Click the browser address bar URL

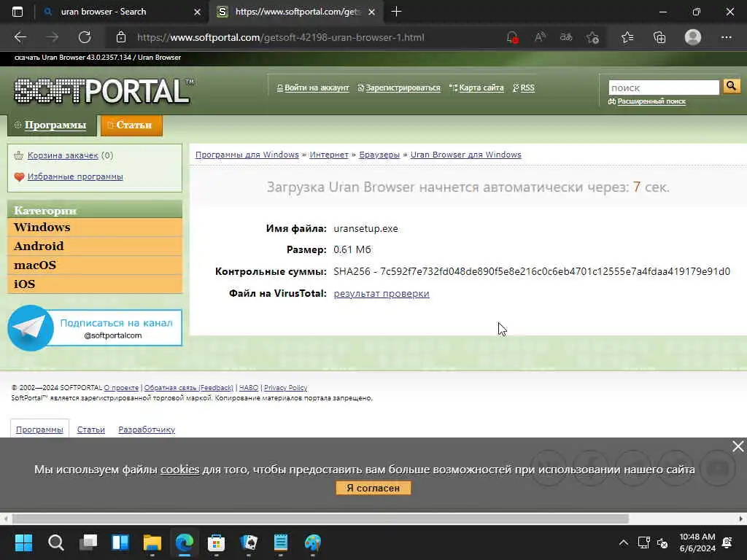[x=281, y=38]
